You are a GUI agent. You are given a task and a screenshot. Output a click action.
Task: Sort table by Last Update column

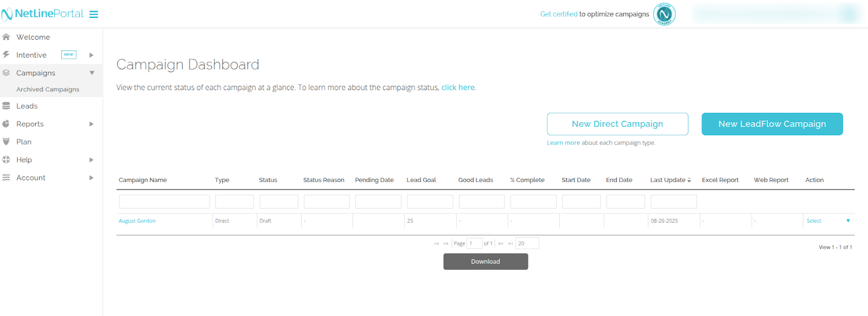(x=670, y=180)
